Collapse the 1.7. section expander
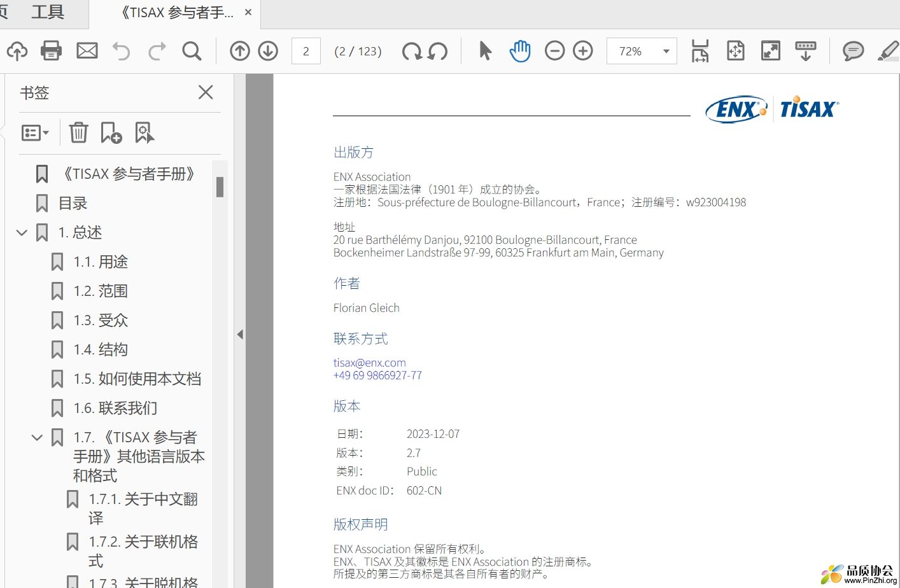Viewport: 900px width, 588px height. click(x=37, y=437)
